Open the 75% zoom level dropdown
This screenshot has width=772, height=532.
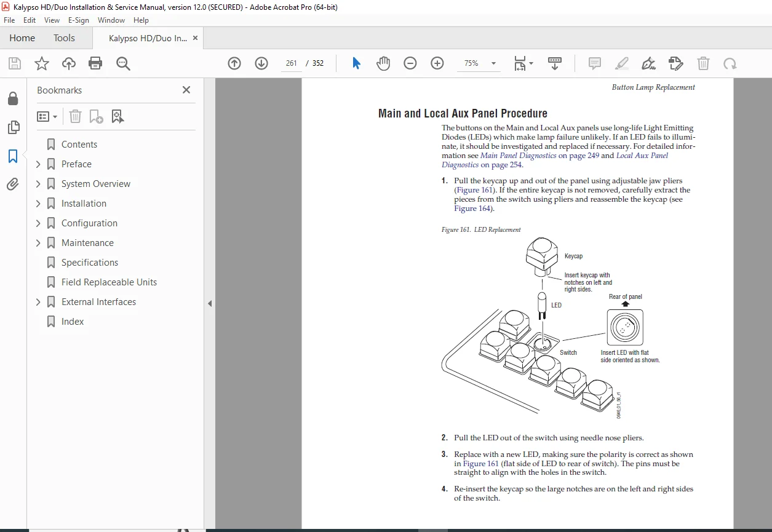[x=493, y=63]
